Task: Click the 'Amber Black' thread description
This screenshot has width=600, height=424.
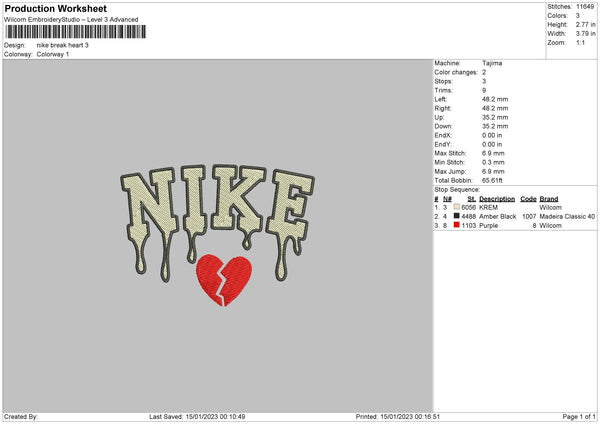Action: pos(497,217)
